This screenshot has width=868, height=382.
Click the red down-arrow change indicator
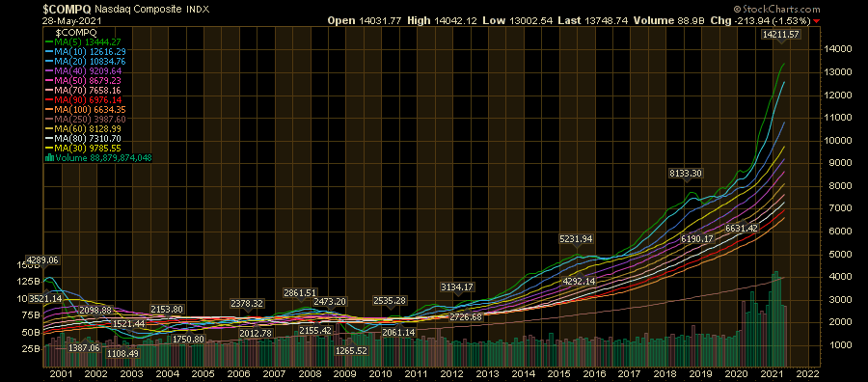click(x=817, y=21)
